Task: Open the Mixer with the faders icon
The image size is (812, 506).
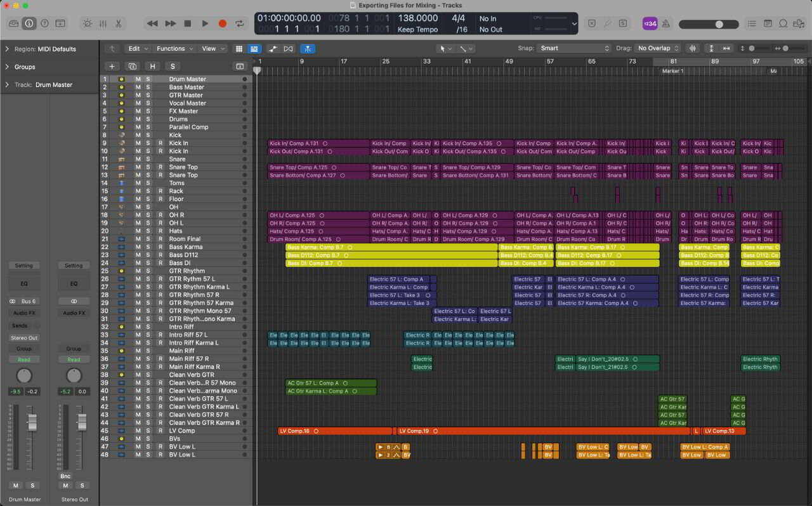Action: [x=103, y=23]
